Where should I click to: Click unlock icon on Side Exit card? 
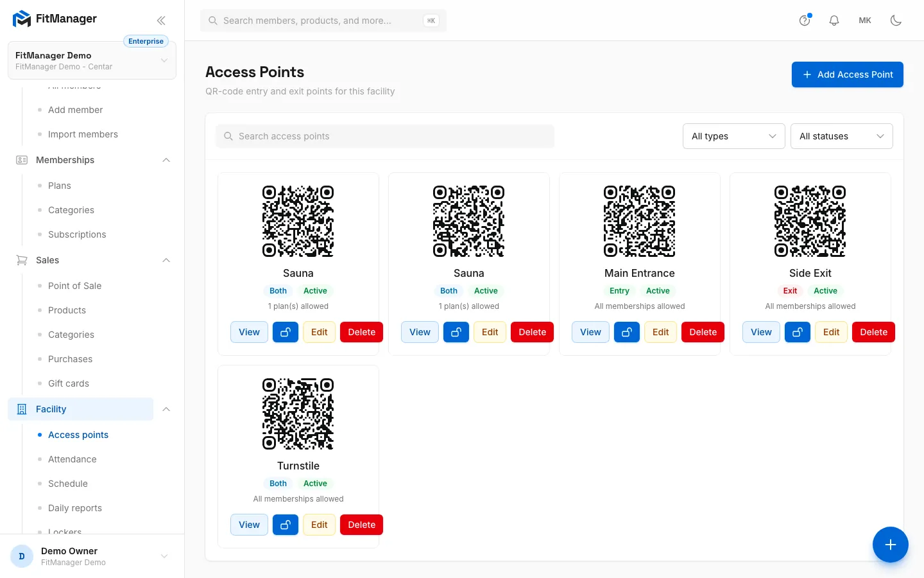(798, 332)
